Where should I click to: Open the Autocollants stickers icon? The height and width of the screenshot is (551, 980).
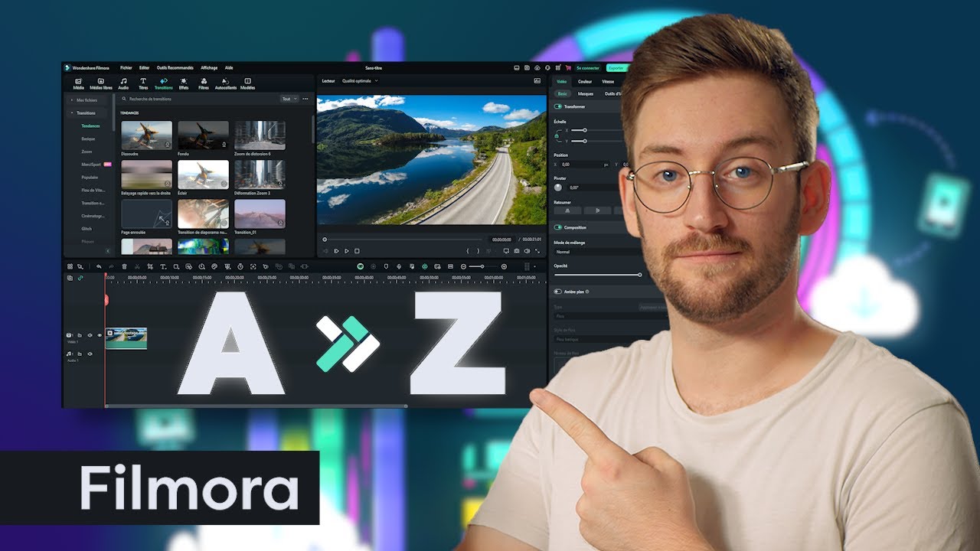point(225,80)
